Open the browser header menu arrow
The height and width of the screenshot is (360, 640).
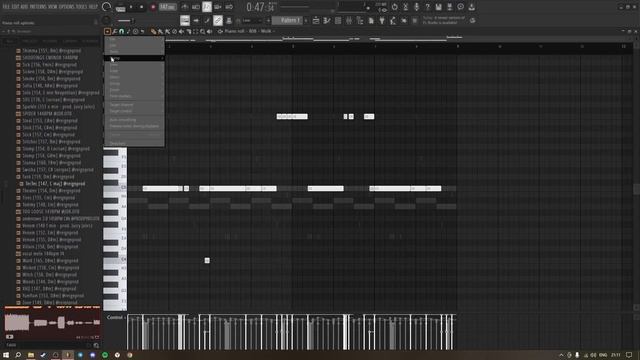pos(4,31)
